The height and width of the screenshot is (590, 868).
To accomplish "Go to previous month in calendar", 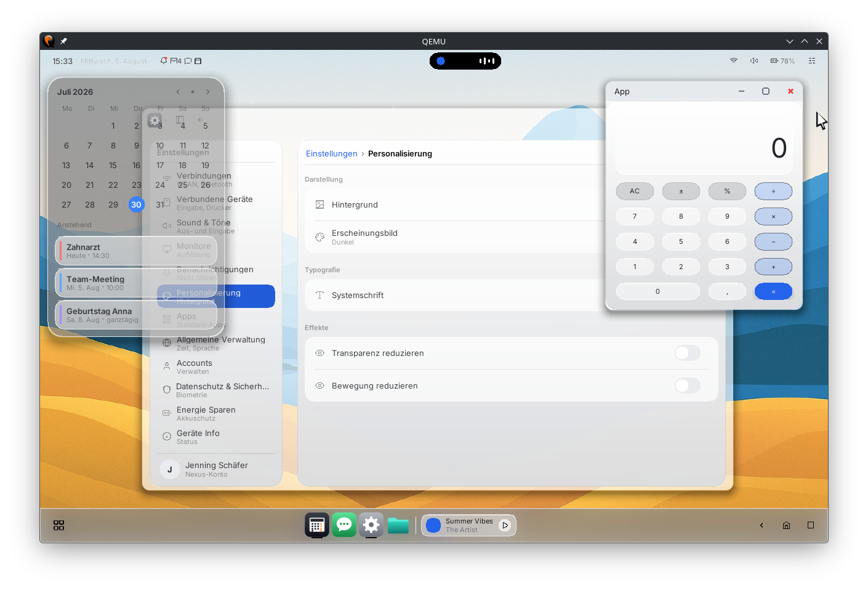I will point(178,92).
